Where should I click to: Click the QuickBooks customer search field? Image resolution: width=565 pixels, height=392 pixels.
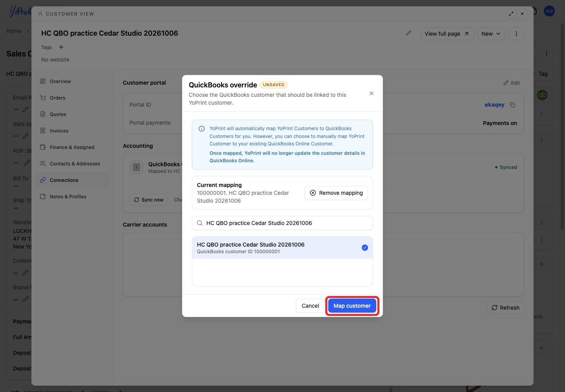[282, 223]
